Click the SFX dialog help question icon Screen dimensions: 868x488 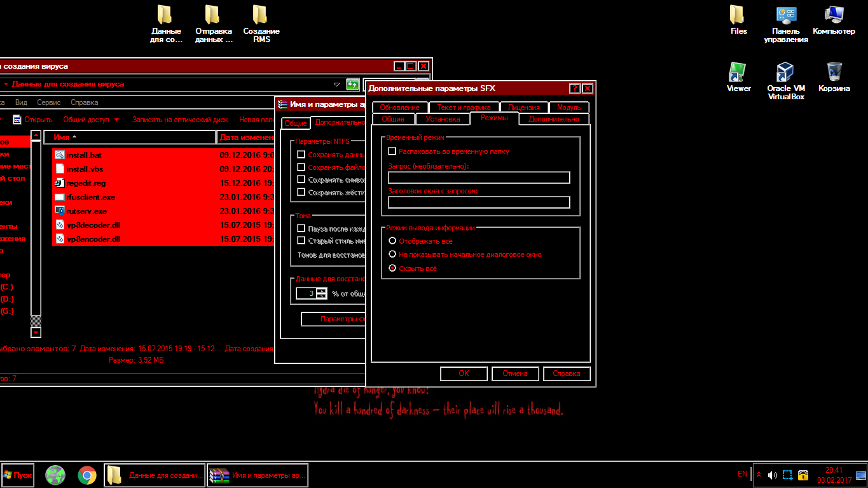[x=574, y=88]
